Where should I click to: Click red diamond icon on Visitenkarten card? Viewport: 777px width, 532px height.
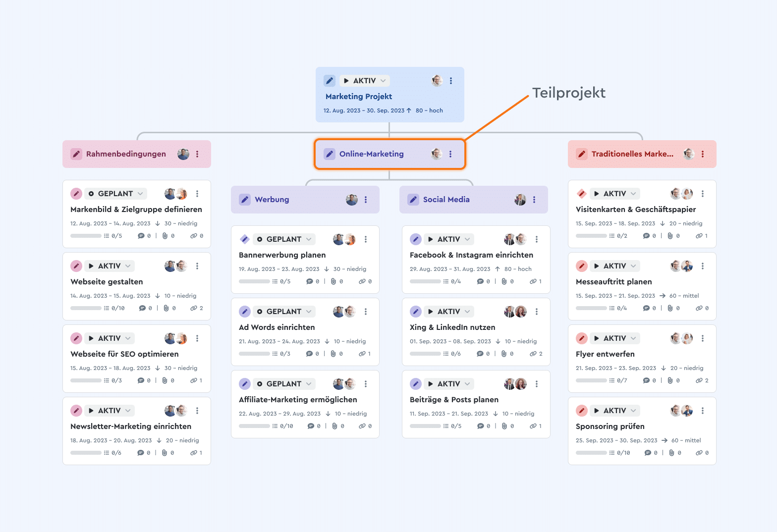pyautogui.click(x=582, y=194)
